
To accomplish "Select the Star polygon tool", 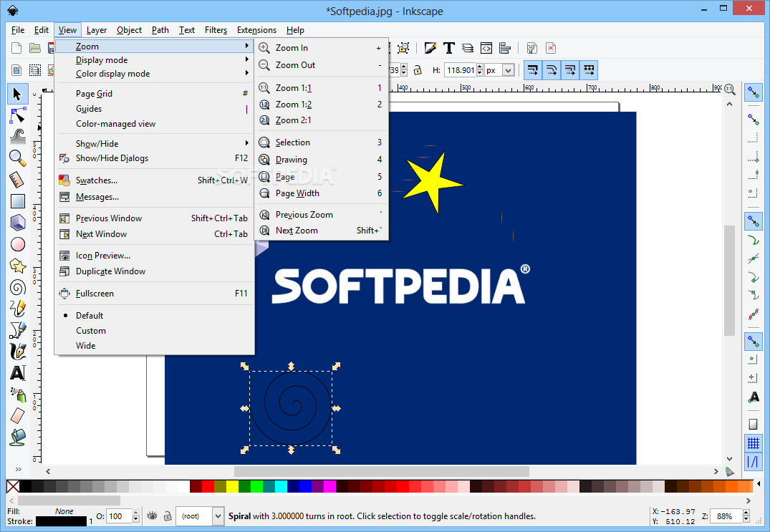I will tap(18, 266).
